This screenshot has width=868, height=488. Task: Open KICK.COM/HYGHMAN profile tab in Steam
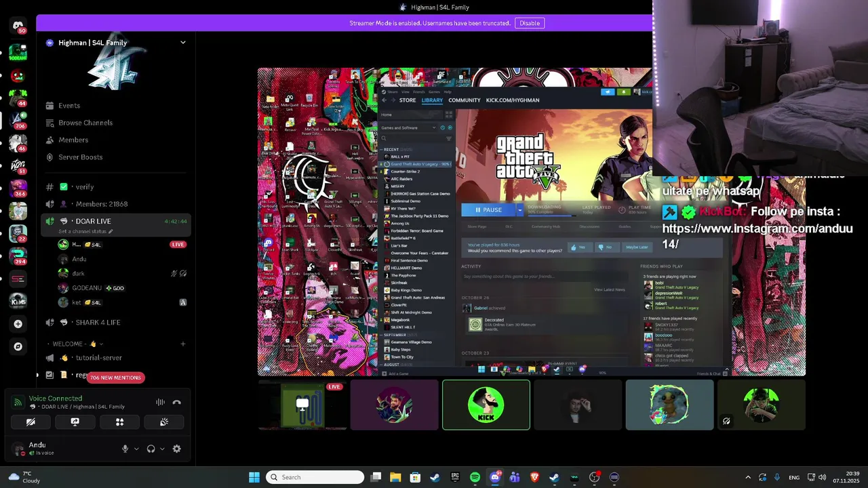click(513, 100)
